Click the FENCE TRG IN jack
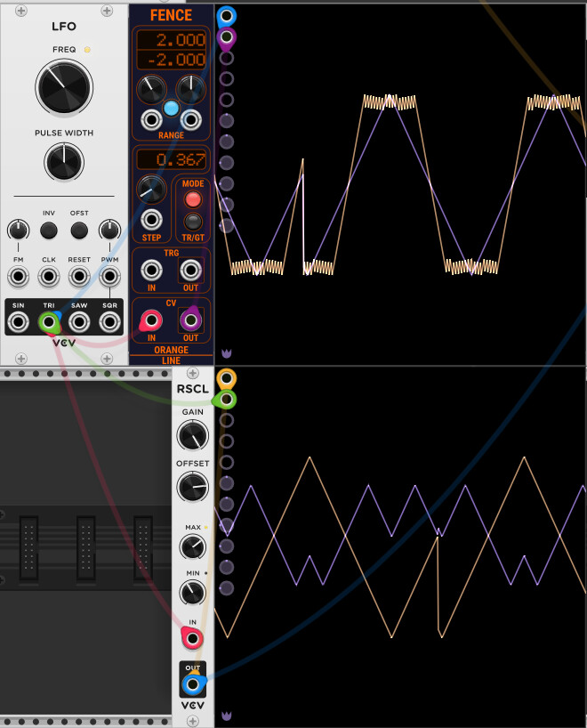The image size is (587, 728). tap(152, 271)
